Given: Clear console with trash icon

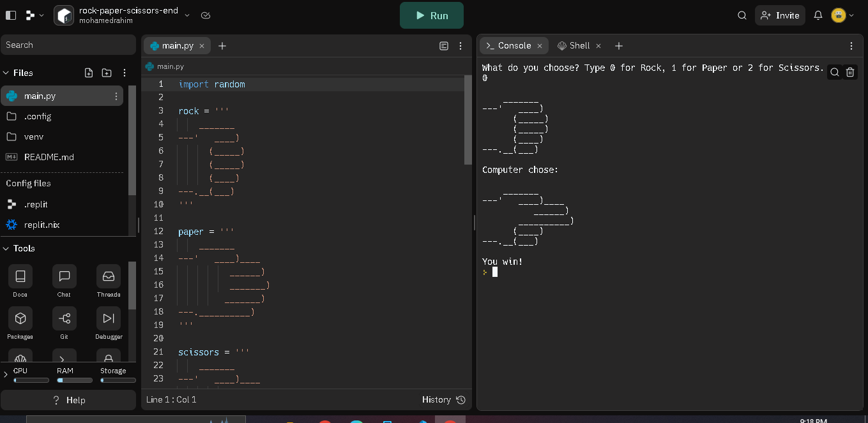Looking at the screenshot, I should [850, 72].
